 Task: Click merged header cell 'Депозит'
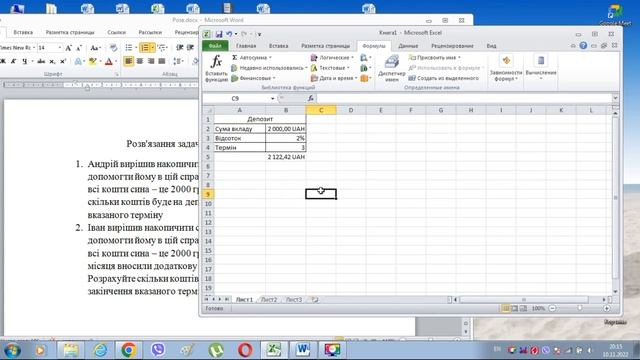point(260,119)
